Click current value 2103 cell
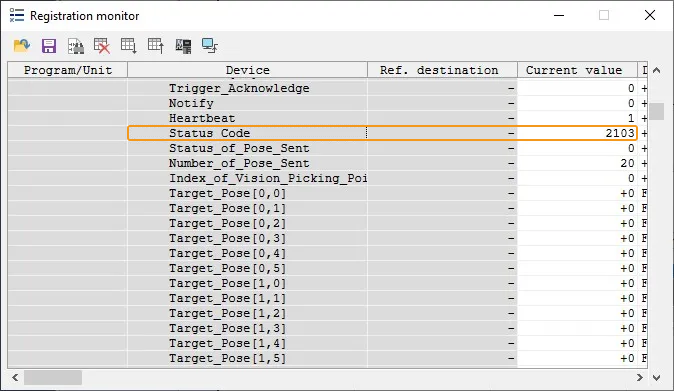674x391 pixels. (x=577, y=133)
